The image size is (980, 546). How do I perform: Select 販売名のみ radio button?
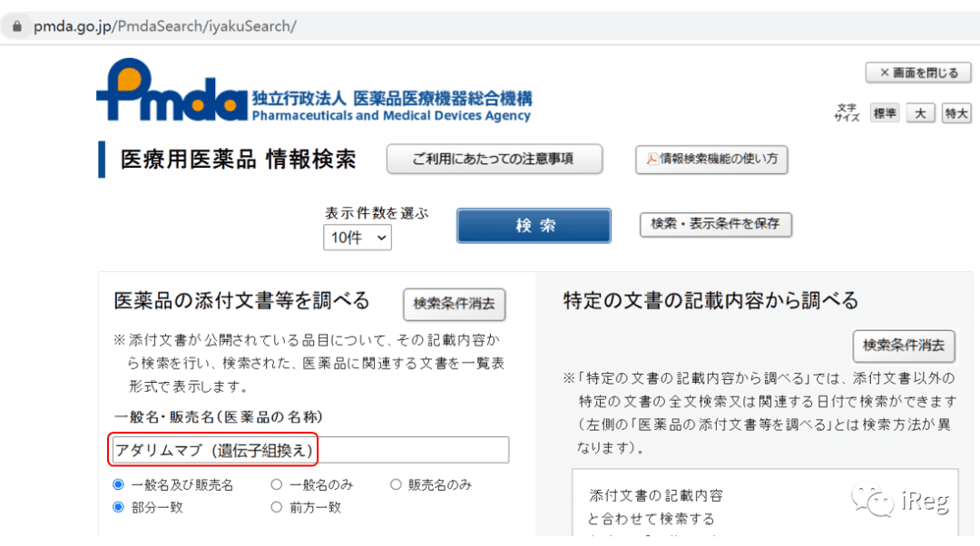click(x=396, y=484)
